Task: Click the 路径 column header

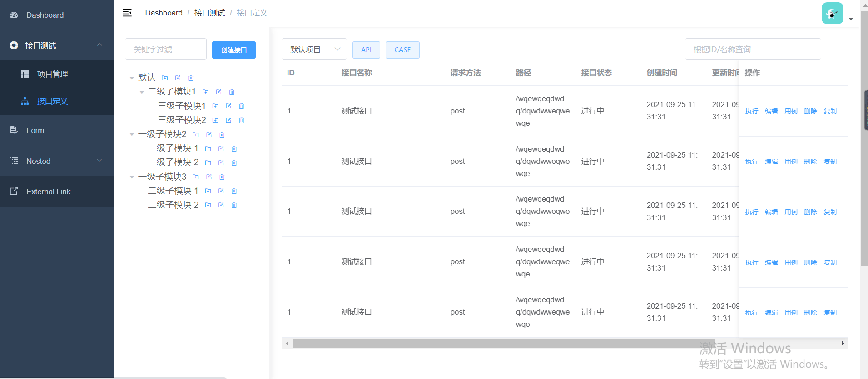Action: (x=523, y=73)
